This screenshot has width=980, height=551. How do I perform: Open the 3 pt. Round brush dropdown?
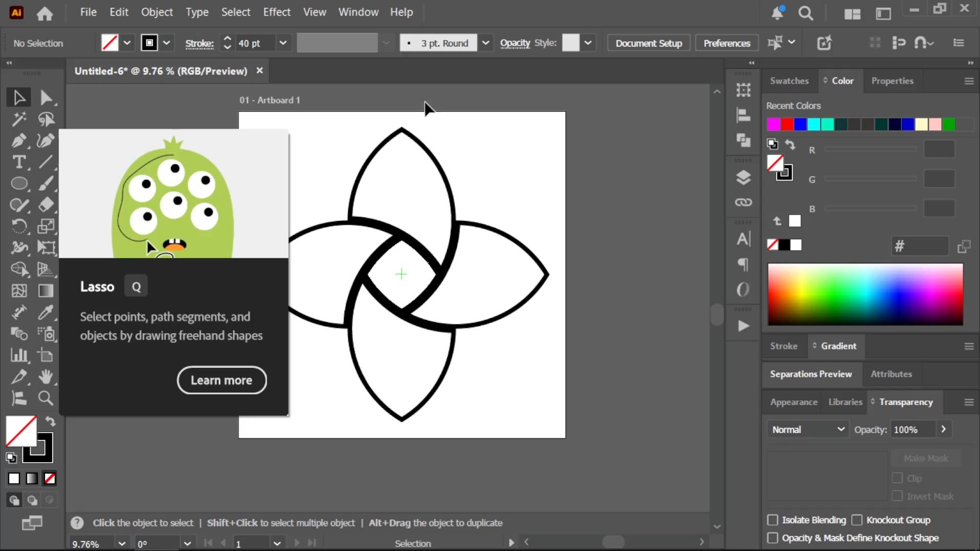[485, 43]
